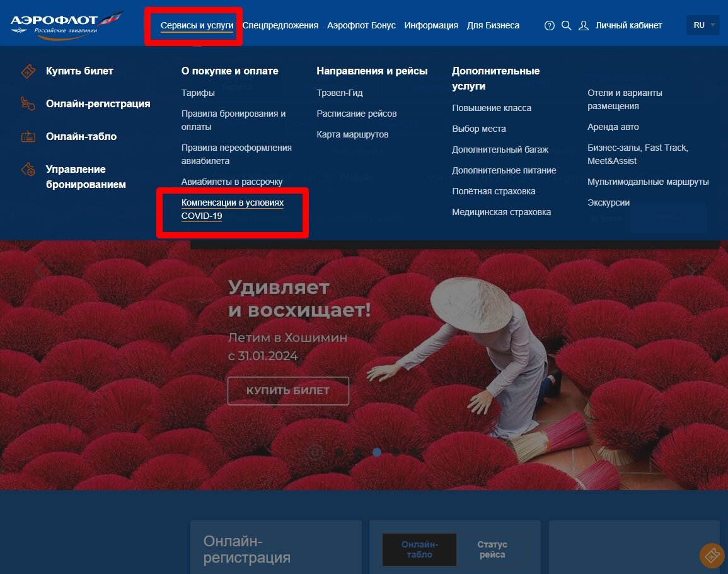Open Трэвел-Гид
This screenshot has width=728, height=574.
coord(339,93)
